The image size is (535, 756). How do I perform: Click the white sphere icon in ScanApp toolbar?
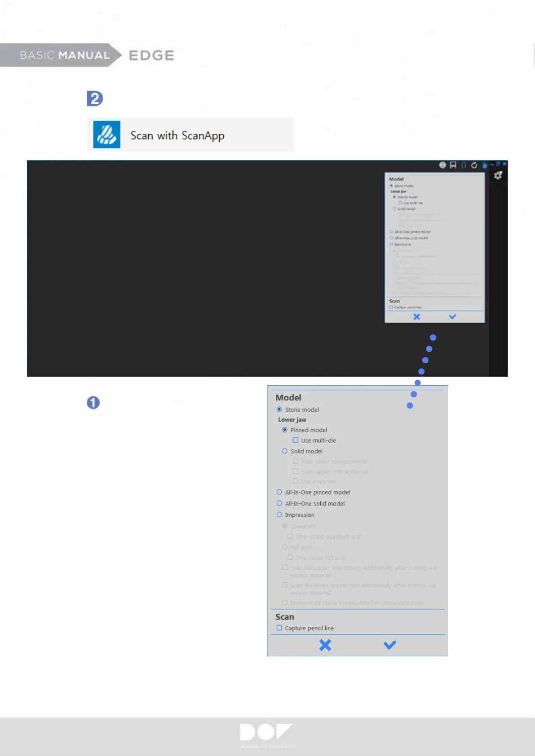click(x=442, y=165)
